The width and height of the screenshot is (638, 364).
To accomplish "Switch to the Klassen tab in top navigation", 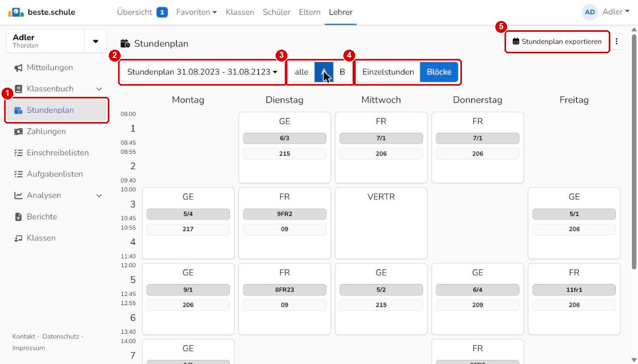I will tap(240, 12).
